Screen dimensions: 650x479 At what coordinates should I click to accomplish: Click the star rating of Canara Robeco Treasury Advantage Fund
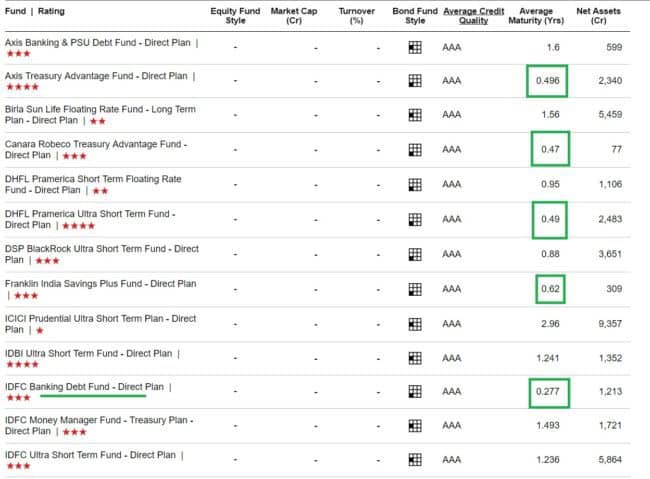tap(74, 156)
